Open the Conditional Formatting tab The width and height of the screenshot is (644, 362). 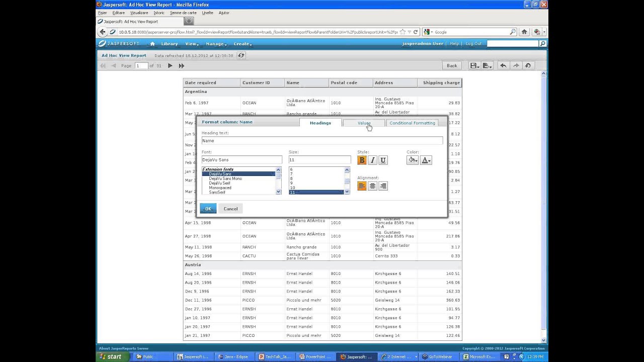[x=412, y=123]
